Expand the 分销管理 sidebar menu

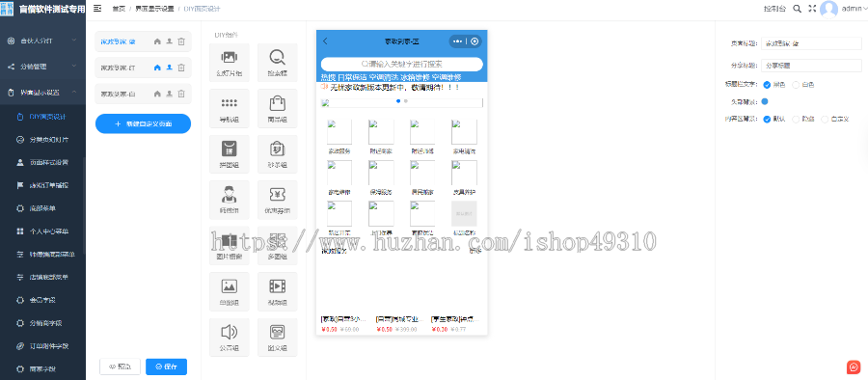(42, 67)
